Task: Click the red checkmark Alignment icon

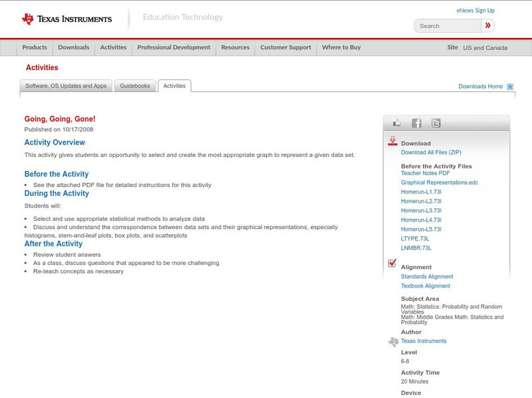Action: 392,263
